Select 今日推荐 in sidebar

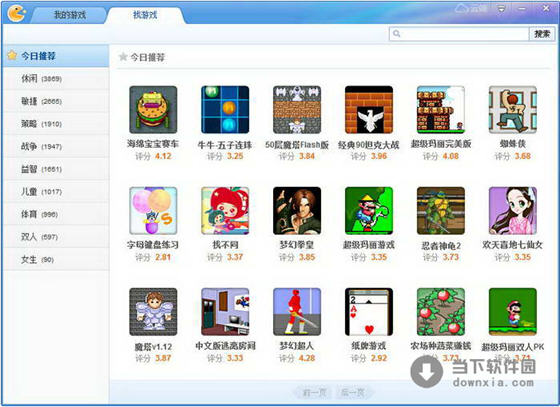pyautogui.click(x=56, y=56)
